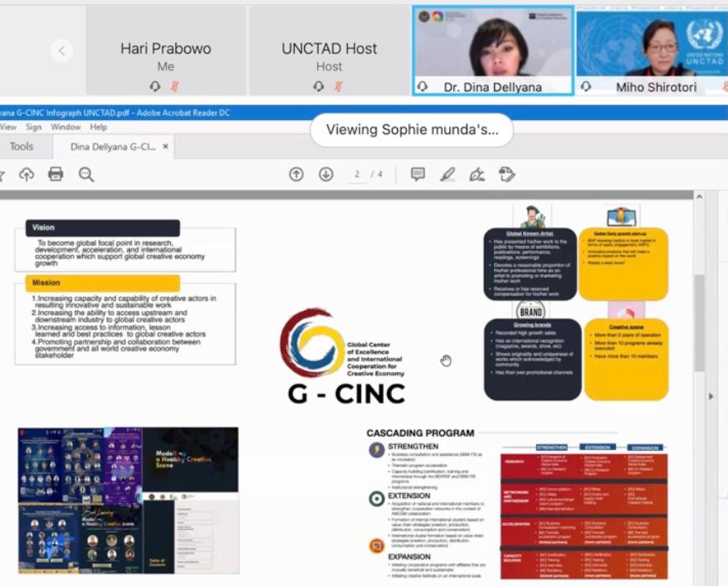Click the upload to cloud icon
The width and height of the screenshot is (728, 586).
(27, 174)
